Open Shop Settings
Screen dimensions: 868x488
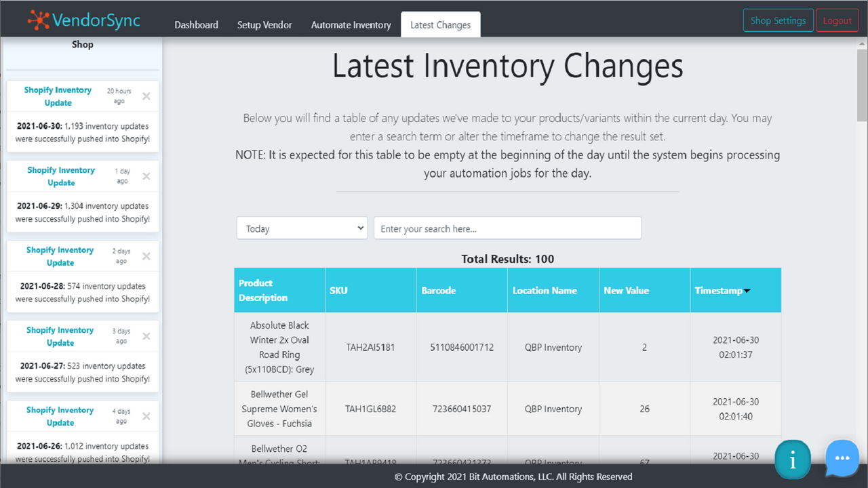[x=778, y=20]
